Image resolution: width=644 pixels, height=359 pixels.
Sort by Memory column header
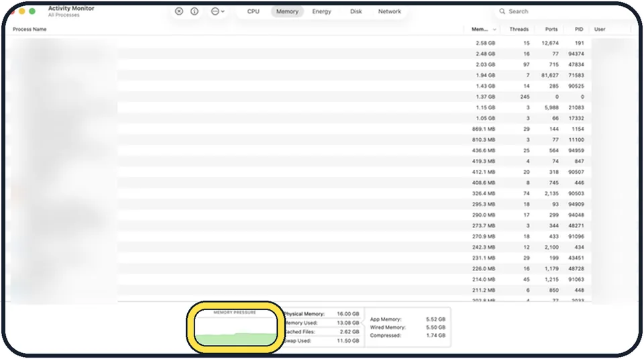(x=479, y=29)
